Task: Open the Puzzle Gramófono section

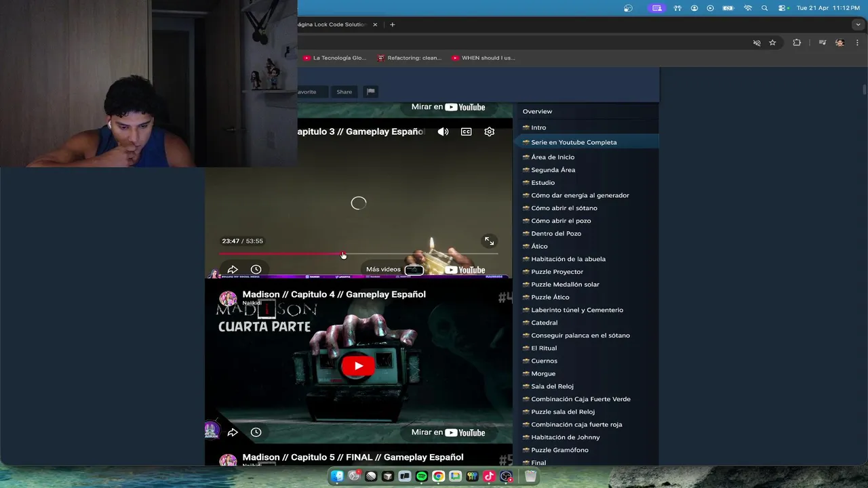Action: pyautogui.click(x=559, y=450)
